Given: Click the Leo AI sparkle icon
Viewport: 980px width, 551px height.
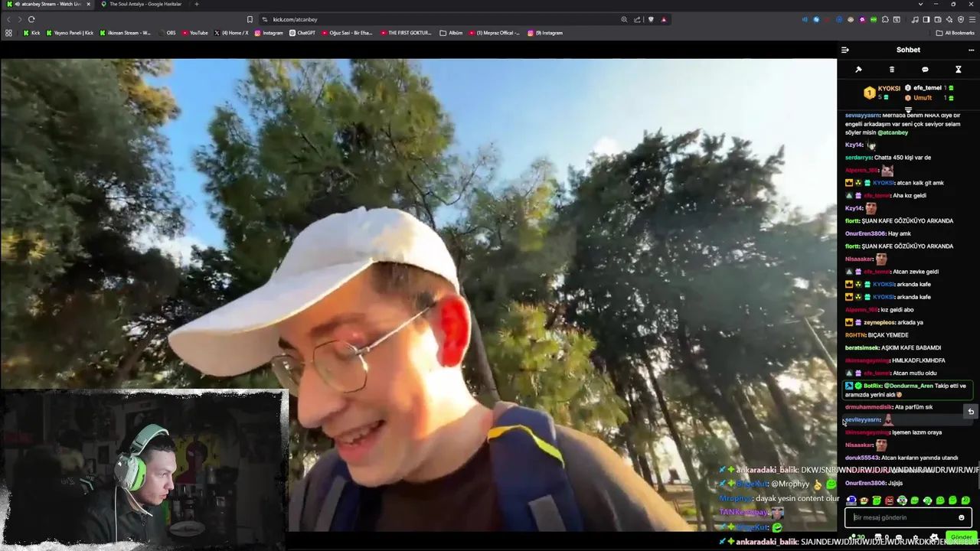Looking at the screenshot, I should (x=949, y=19).
